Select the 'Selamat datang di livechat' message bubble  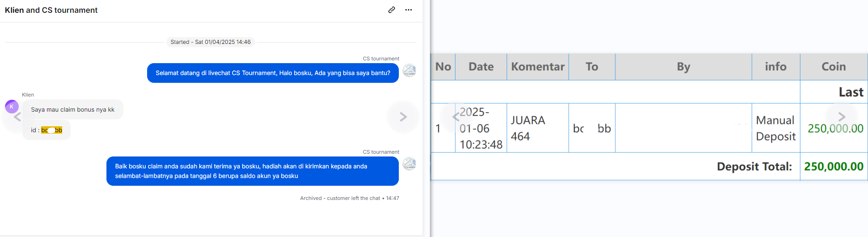pyautogui.click(x=273, y=73)
